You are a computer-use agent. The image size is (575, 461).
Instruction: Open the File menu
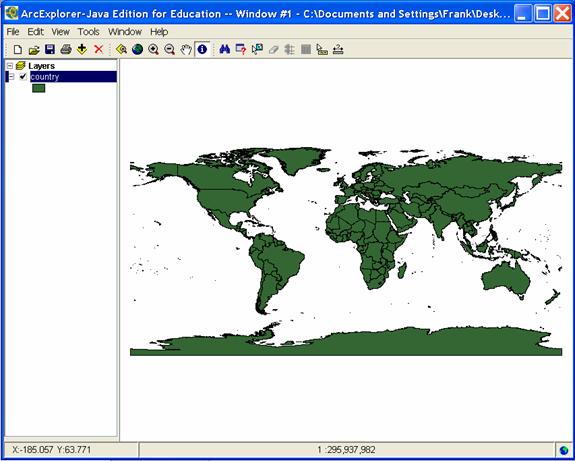[13, 32]
